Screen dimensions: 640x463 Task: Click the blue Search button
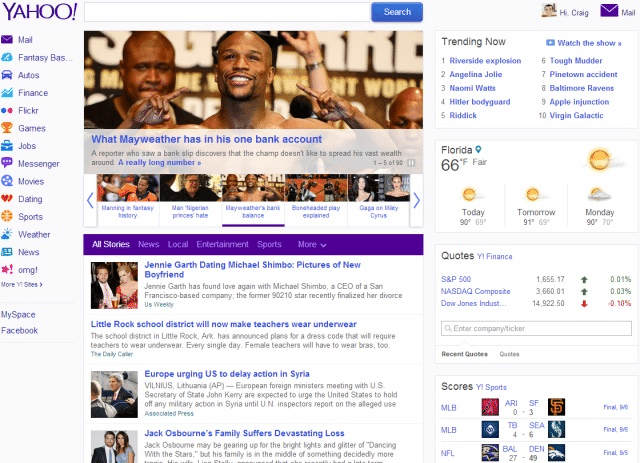(x=397, y=12)
